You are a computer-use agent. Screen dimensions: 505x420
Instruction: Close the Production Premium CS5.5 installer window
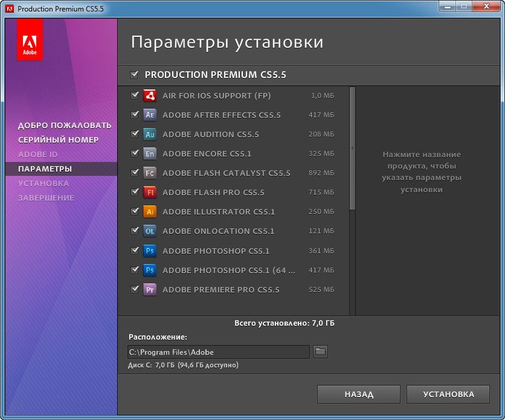click(x=487, y=7)
